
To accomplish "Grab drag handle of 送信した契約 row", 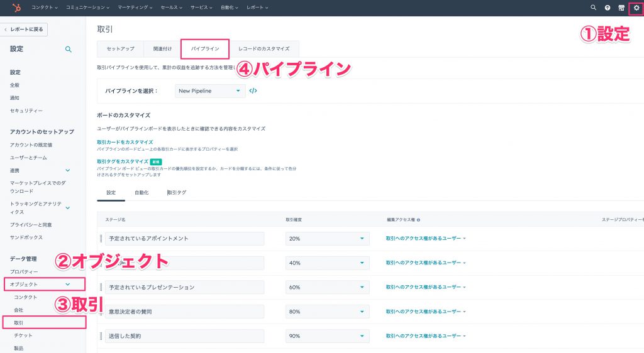I will click(x=101, y=336).
